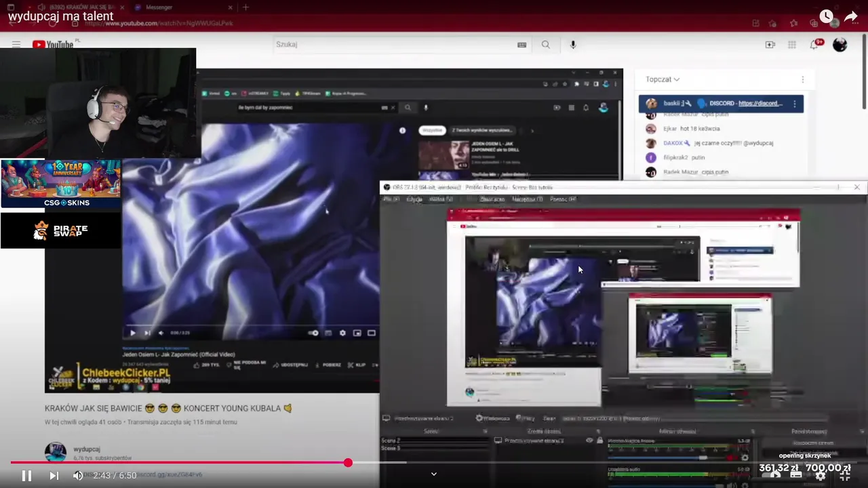Click the 'wydupcaj ma talent' video title
The width and height of the screenshot is (868, 488).
(x=61, y=16)
